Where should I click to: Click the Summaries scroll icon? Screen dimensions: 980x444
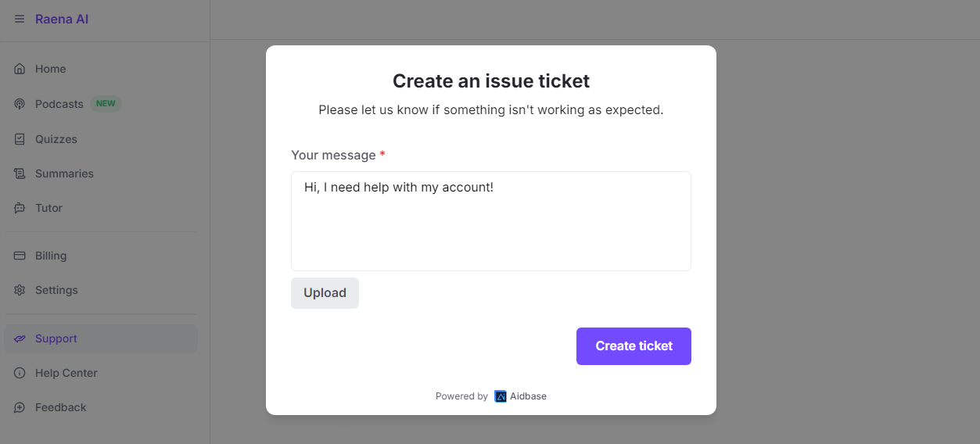20,174
